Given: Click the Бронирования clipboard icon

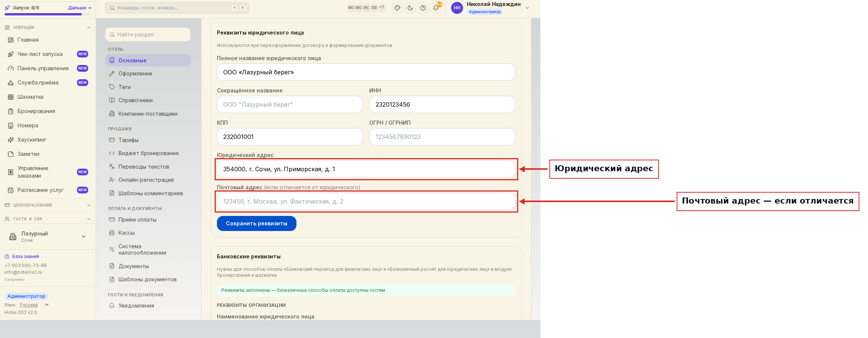Looking at the screenshot, I should click(11, 111).
